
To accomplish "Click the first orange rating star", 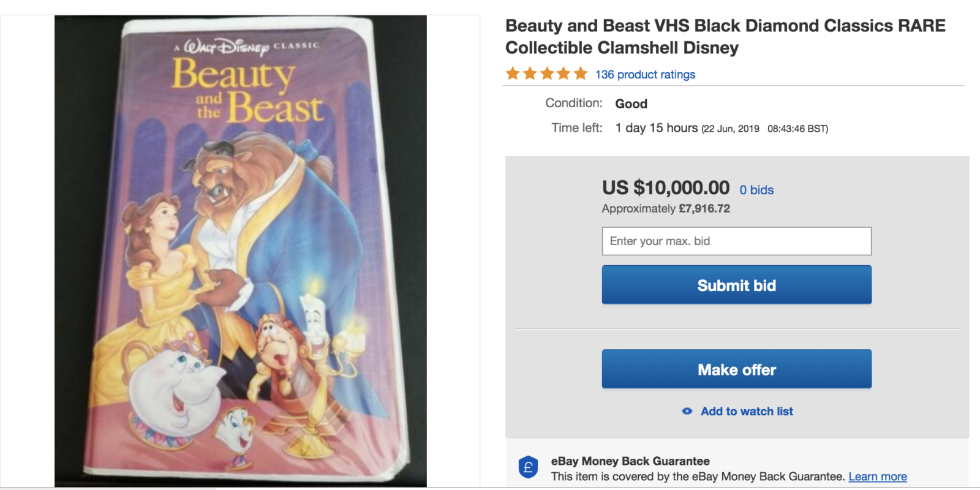I will (513, 74).
